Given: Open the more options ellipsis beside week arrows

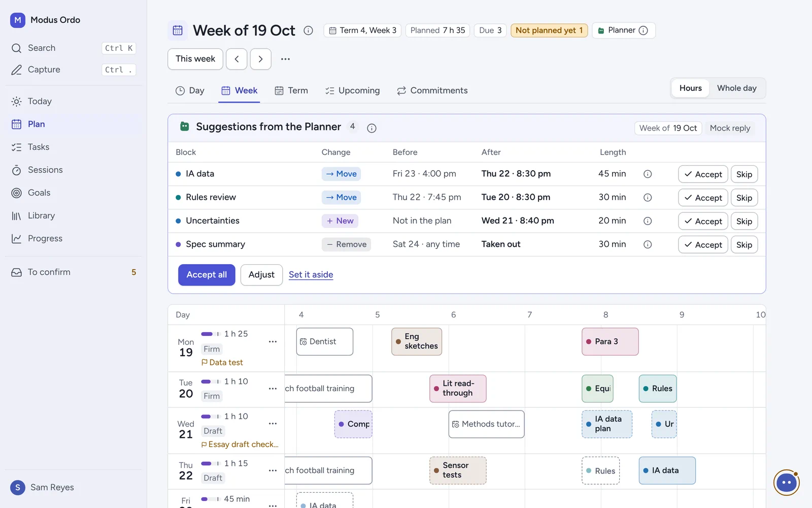Looking at the screenshot, I should pos(286,59).
